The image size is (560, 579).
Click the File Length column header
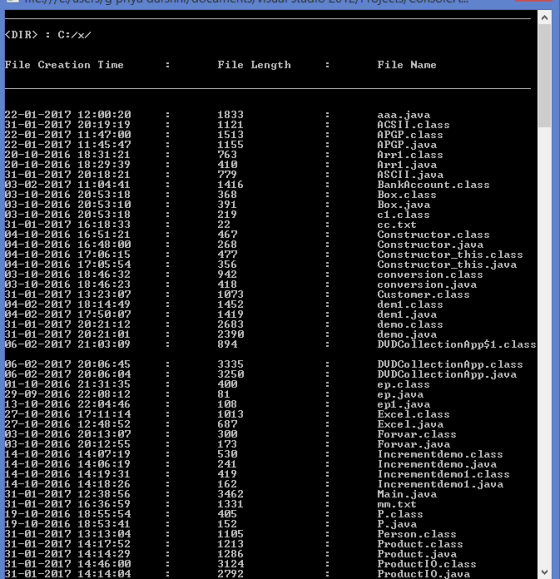coord(254,65)
